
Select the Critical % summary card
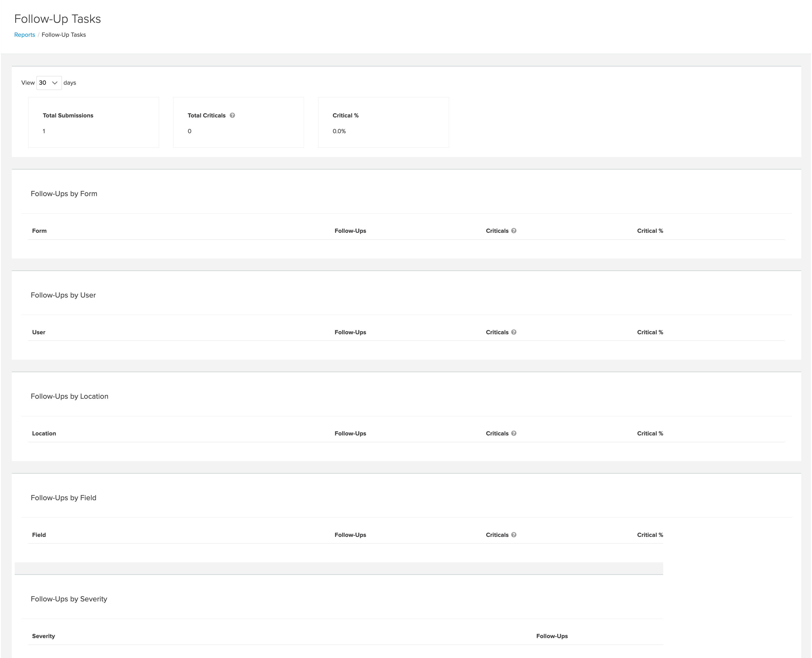(x=383, y=122)
